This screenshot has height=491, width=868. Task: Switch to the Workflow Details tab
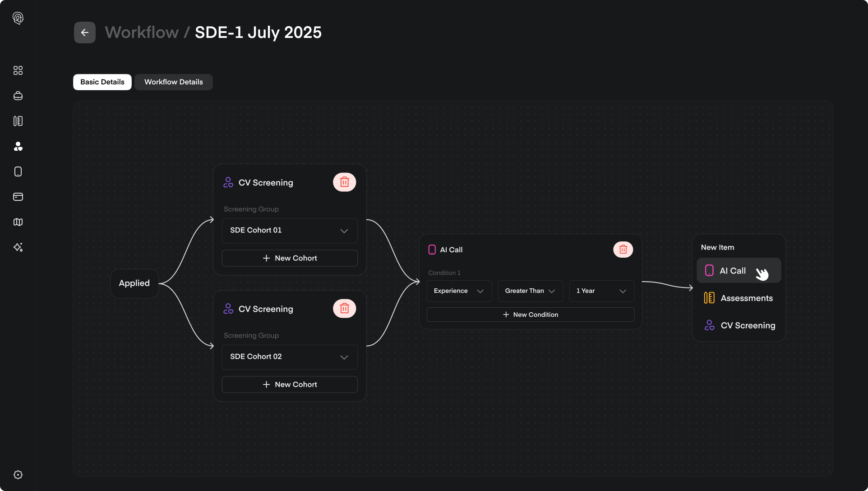[x=173, y=82]
